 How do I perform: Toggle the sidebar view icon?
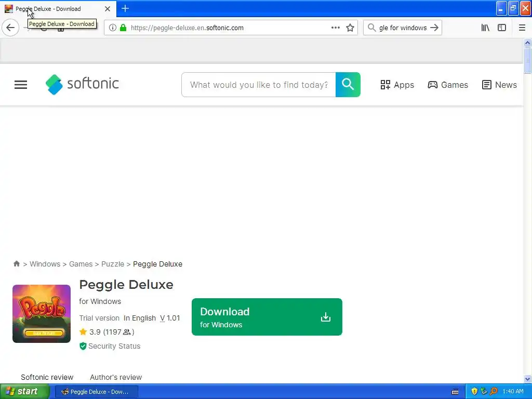502,28
